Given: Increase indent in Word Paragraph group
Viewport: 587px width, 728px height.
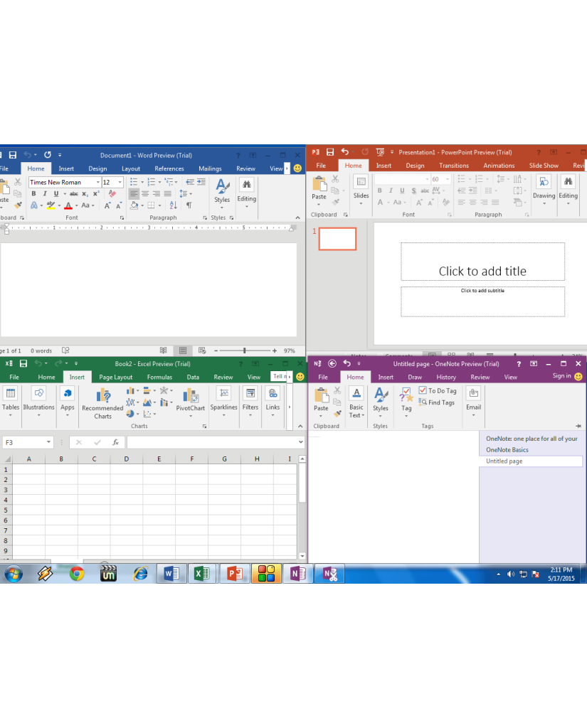Looking at the screenshot, I should click(201, 181).
